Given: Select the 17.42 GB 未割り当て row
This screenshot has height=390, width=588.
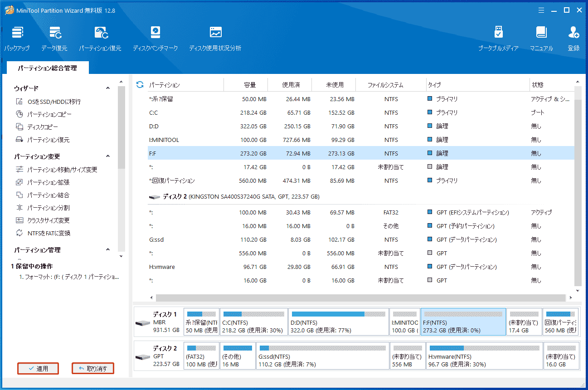Looking at the screenshot, I should (x=361, y=167).
